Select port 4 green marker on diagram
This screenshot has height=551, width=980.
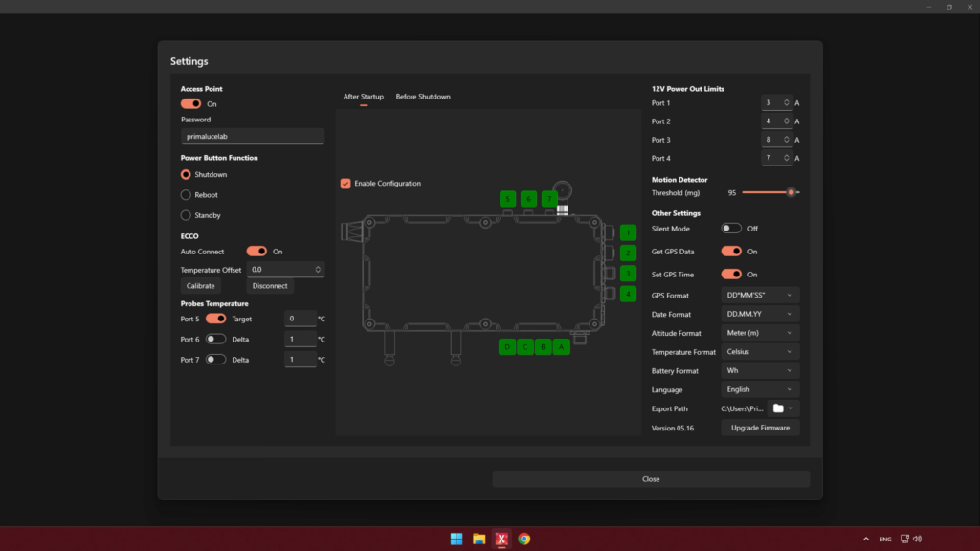pos(628,295)
